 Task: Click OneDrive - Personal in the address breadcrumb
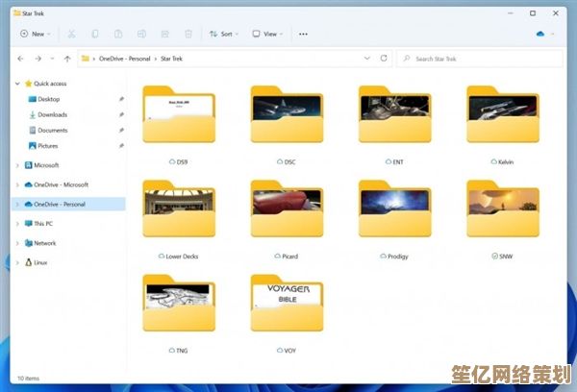[125, 59]
